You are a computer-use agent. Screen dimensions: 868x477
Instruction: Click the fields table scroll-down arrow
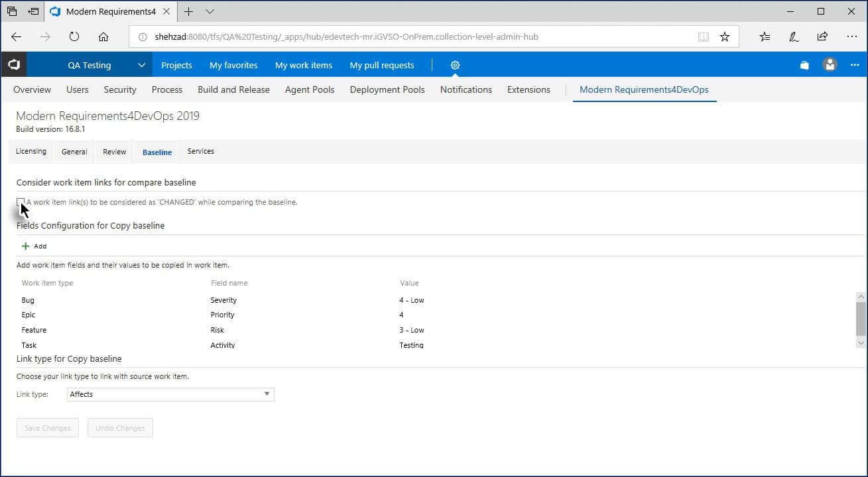(x=861, y=343)
